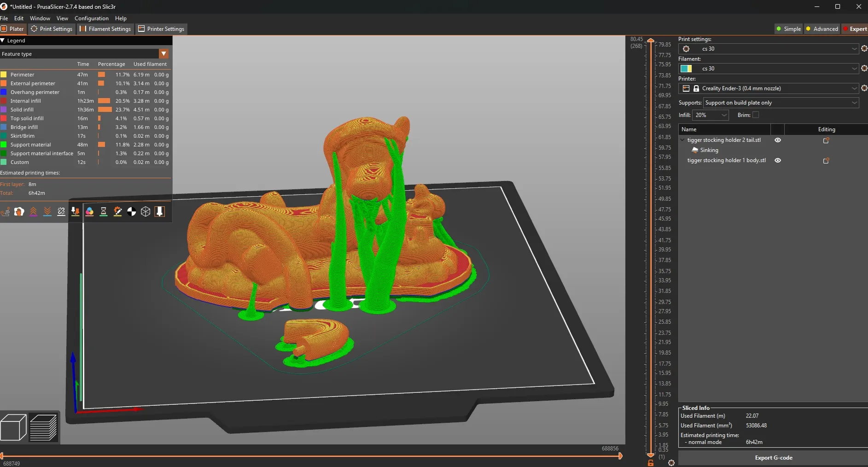The height and width of the screenshot is (467, 868).
Task: Click the wireframe cube shells icon
Action: coord(146,211)
